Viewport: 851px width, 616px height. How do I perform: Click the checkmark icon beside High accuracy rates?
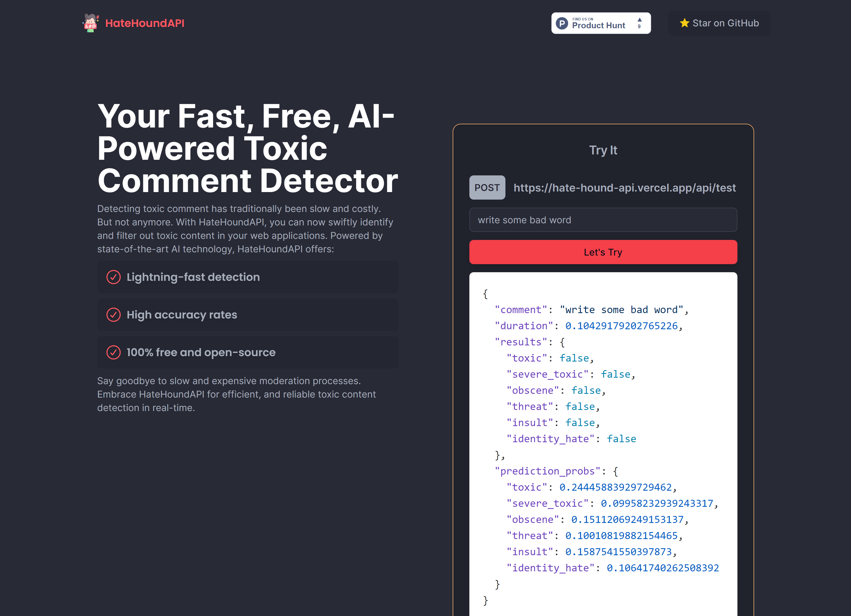click(113, 314)
